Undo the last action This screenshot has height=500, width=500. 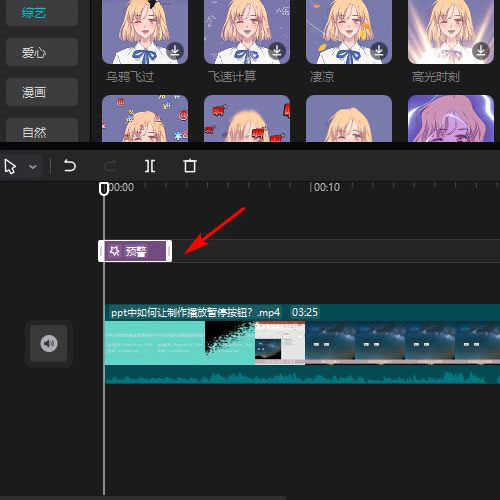point(70,166)
